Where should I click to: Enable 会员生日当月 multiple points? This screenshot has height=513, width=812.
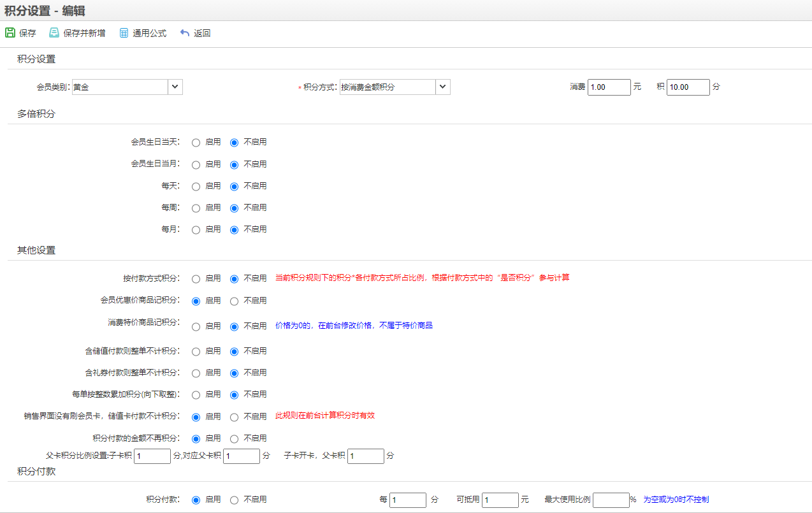[196, 164]
